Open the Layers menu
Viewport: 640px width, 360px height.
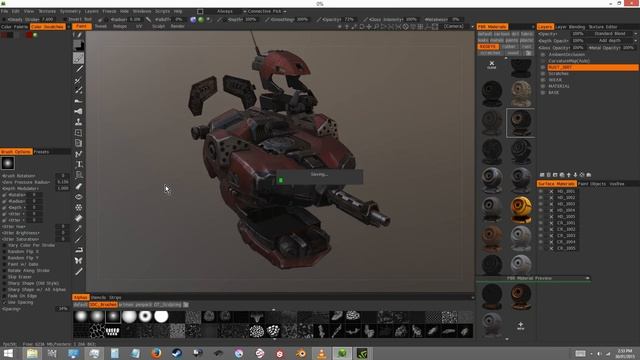point(91,11)
